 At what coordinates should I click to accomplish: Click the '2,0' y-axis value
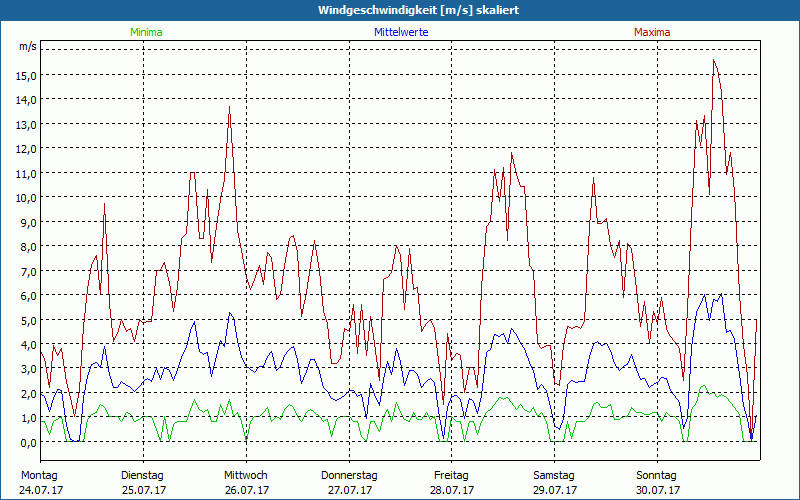[28, 394]
